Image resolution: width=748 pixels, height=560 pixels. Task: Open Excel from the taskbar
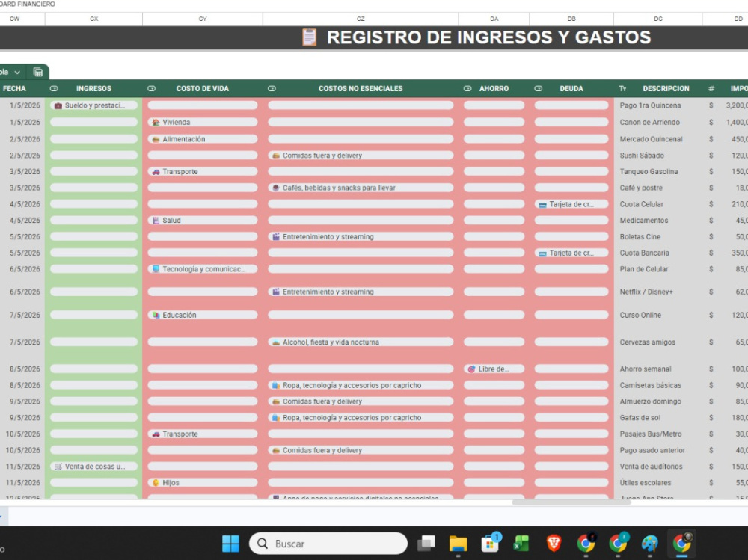521,544
